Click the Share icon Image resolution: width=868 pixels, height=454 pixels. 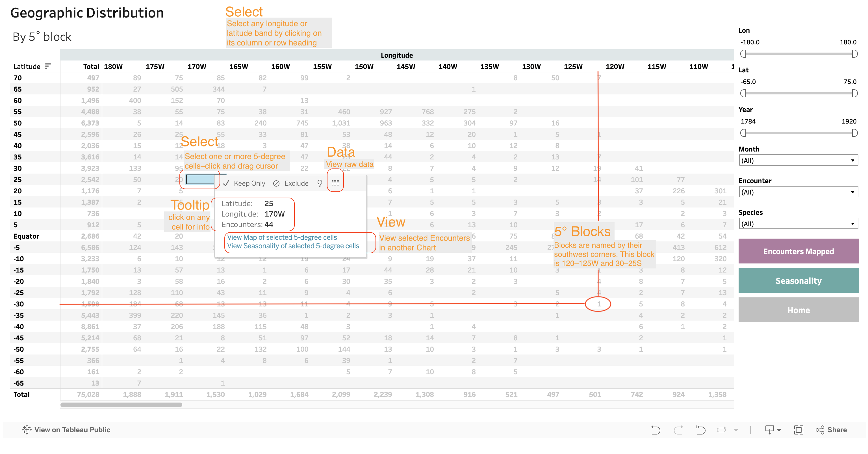[x=831, y=430]
